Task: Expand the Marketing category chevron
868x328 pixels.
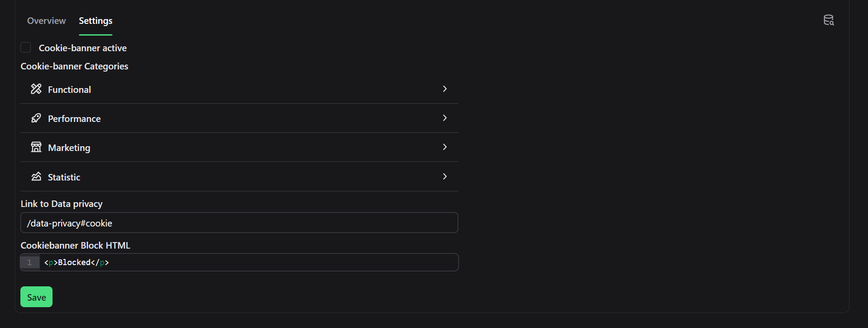Action: [444, 147]
